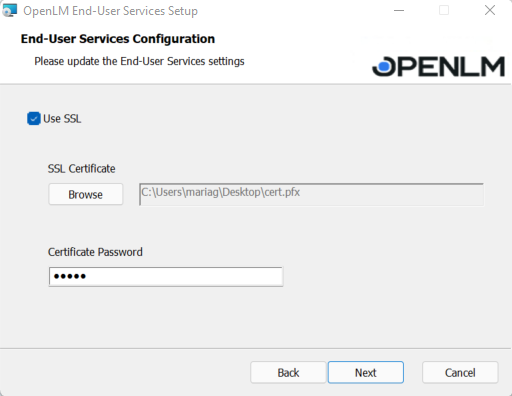
Task: Click the SSL certificate path field
Action: [311, 194]
